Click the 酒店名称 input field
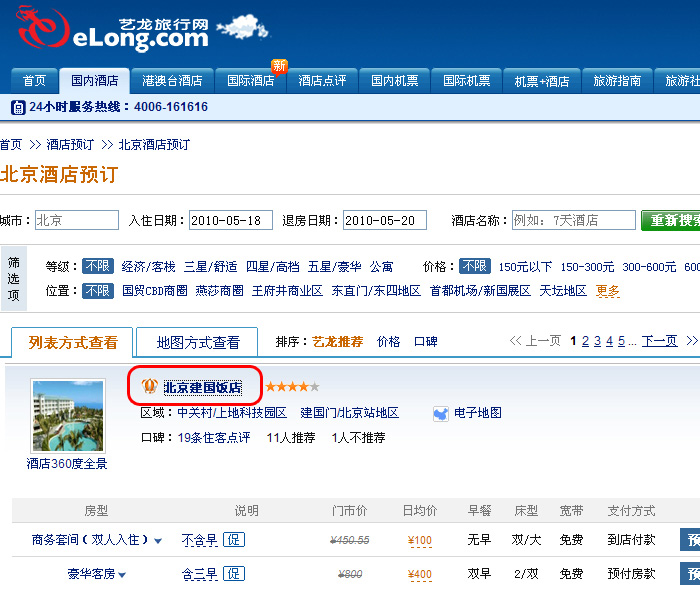This screenshot has height=590, width=700. coord(574,220)
